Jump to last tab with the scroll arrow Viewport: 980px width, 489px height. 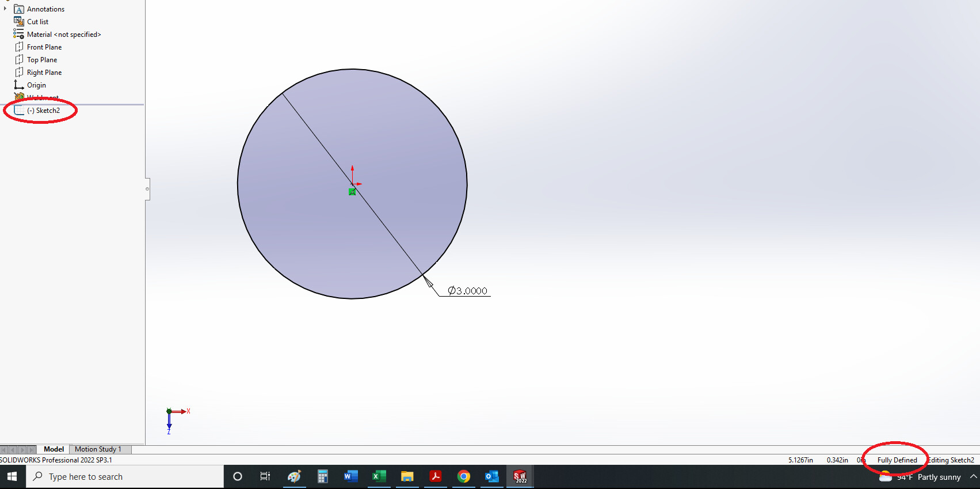(x=32, y=449)
